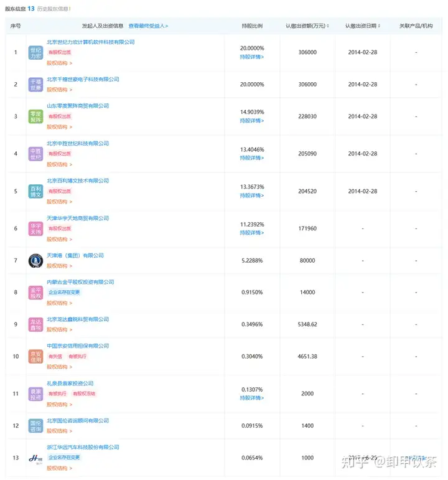Sort by 认缴出资日期 column arrows
The image size is (448, 480).
[379, 26]
